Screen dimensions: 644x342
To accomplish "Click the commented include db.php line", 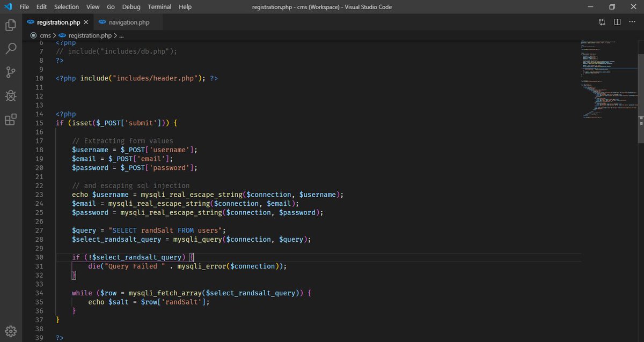I will click(116, 51).
